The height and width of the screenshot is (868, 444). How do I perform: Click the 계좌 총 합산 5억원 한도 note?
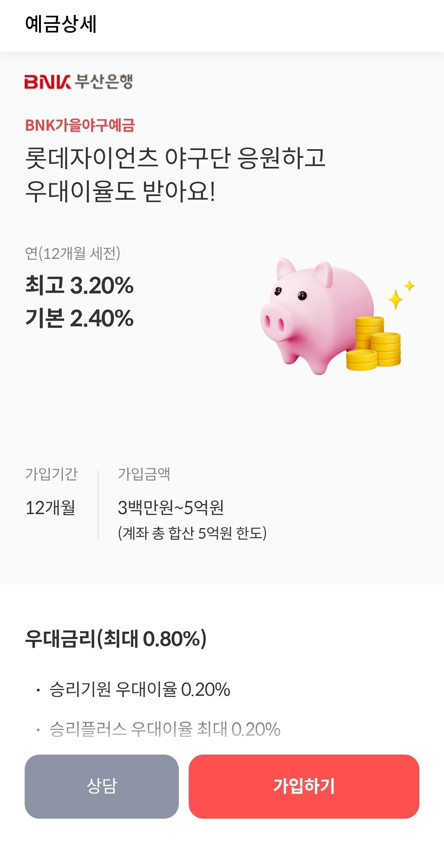pyautogui.click(x=192, y=533)
